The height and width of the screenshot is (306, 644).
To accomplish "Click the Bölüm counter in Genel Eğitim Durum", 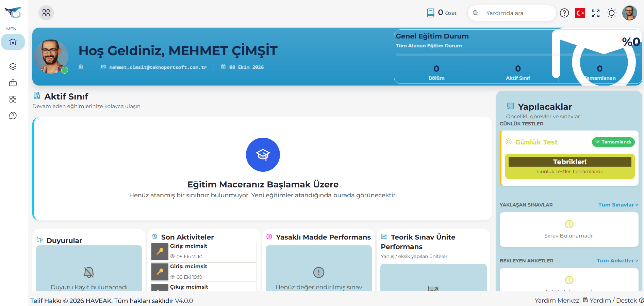I will point(436,73).
